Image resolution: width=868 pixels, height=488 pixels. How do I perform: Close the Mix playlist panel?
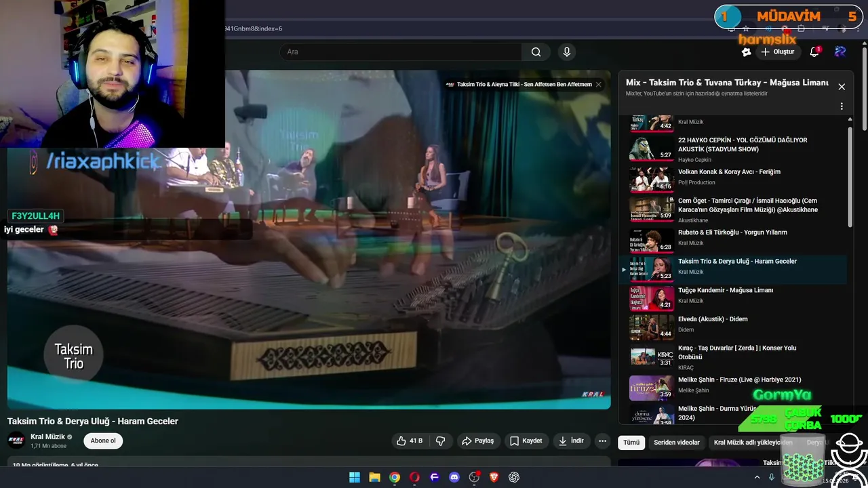click(842, 87)
